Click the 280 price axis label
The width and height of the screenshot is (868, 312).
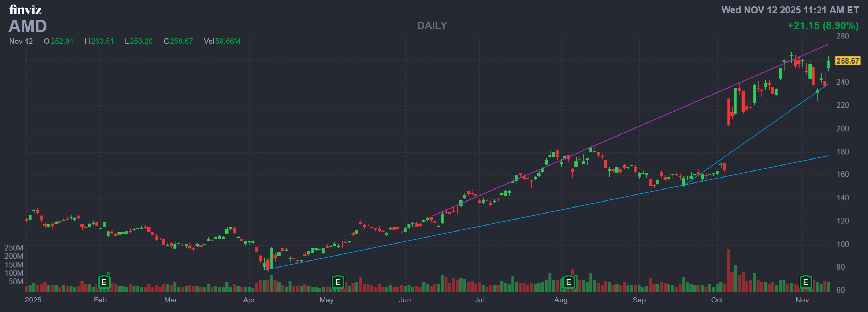coord(843,36)
